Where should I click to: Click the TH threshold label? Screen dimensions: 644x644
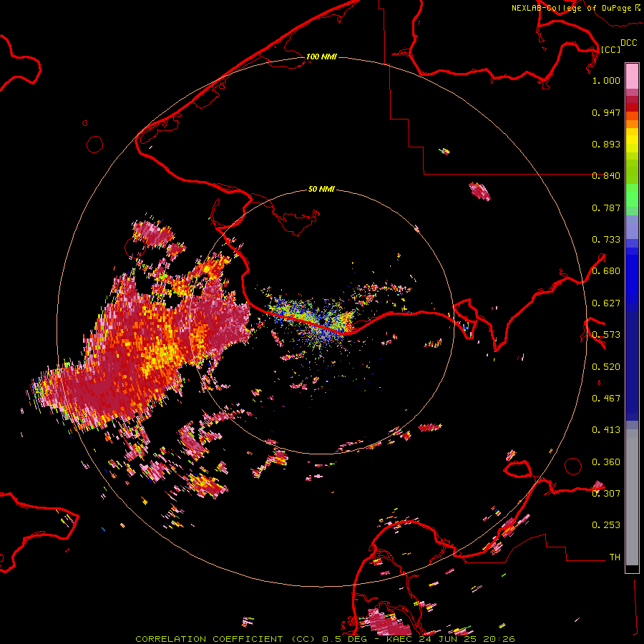point(615,557)
